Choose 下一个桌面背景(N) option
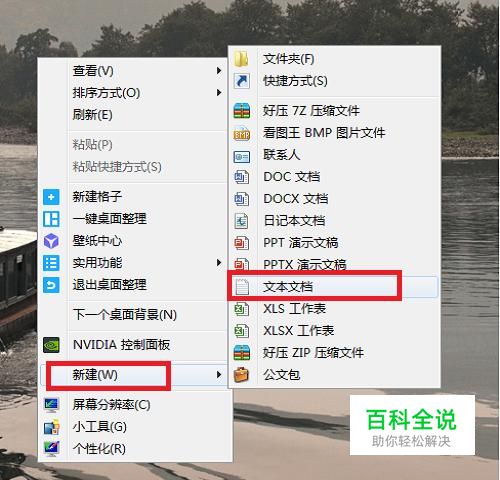The image size is (500, 480). (133, 315)
